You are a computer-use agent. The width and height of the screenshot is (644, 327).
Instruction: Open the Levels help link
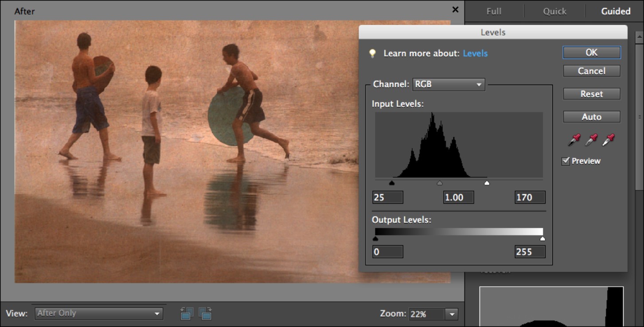coord(475,53)
